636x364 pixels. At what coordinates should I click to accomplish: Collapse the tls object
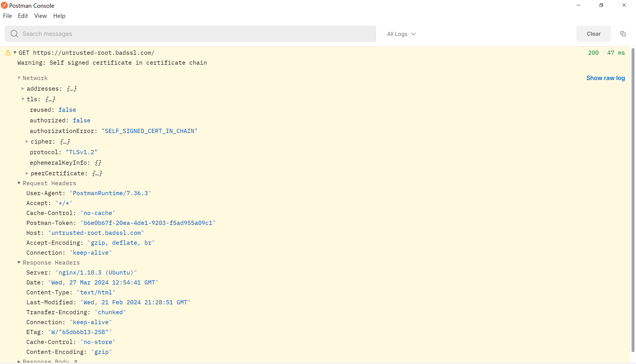pos(23,99)
